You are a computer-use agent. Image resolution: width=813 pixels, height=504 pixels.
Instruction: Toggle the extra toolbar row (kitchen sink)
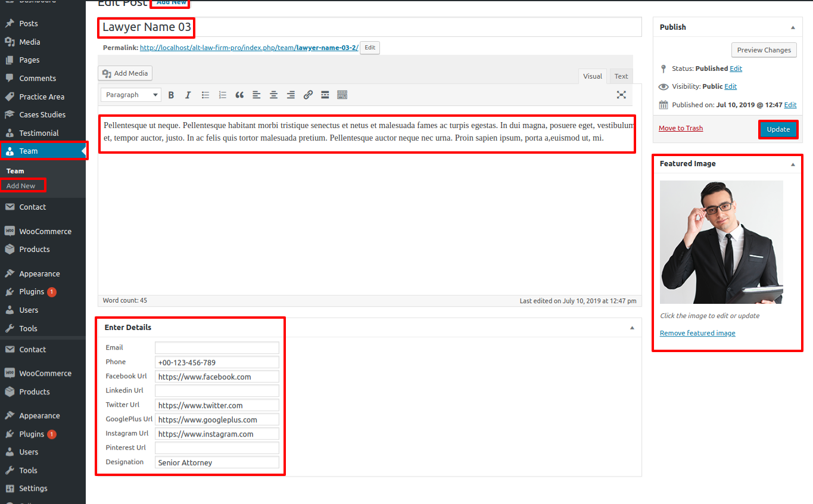point(342,95)
